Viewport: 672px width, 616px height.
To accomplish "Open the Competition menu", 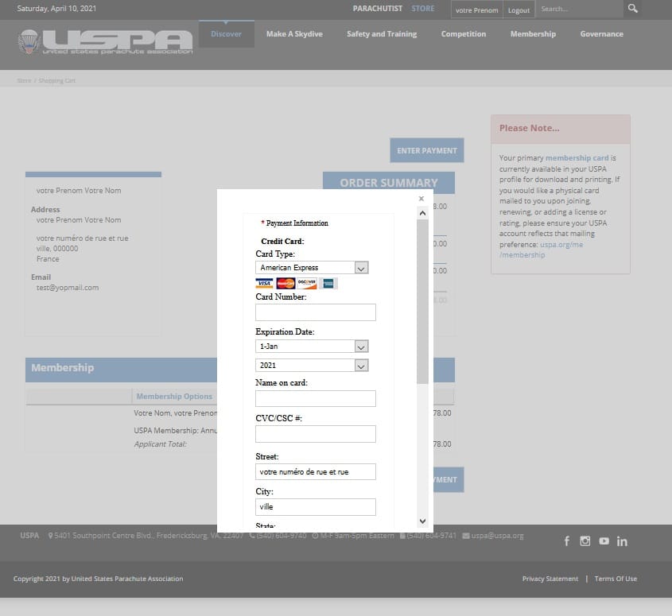I will [x=464, y=34].
